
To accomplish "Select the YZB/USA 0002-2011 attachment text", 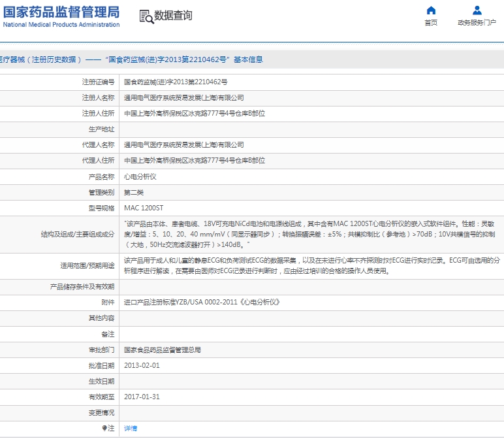I will 202,303.
